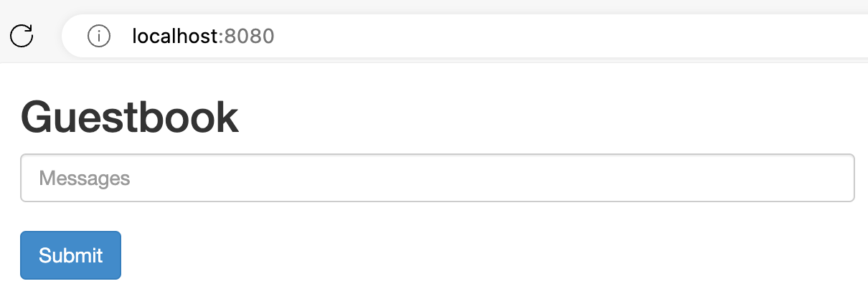Reload the page using the refresh icon
Viewport: 868px width, 294px height.
[22, 35]
